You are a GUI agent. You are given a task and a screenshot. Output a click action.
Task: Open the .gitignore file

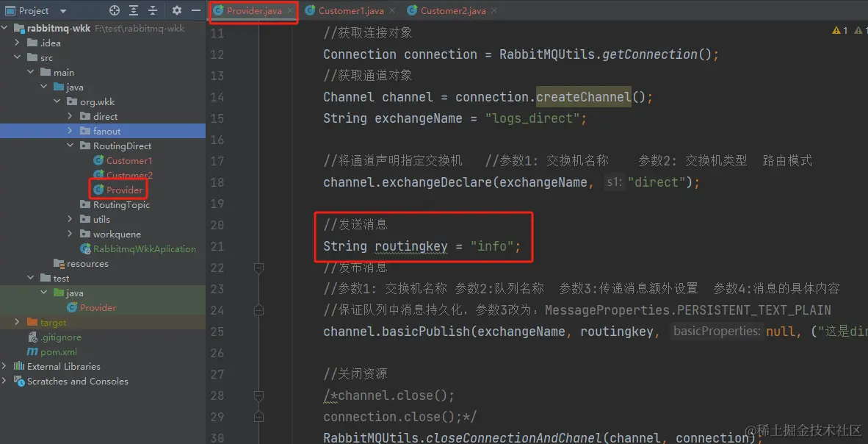[61, 337]
